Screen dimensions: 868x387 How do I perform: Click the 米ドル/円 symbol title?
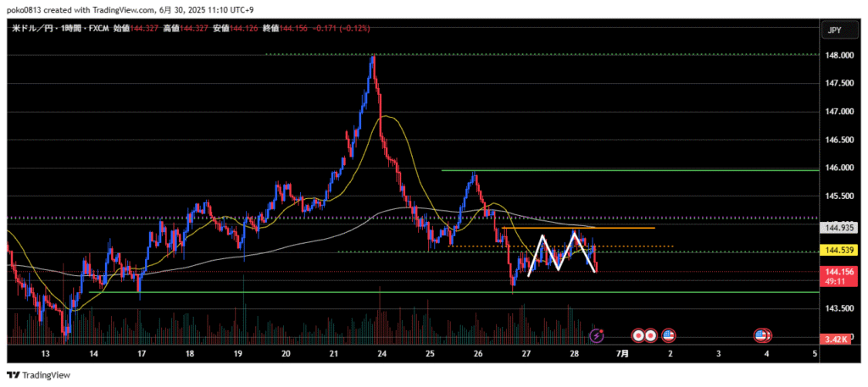pos(32,28)
